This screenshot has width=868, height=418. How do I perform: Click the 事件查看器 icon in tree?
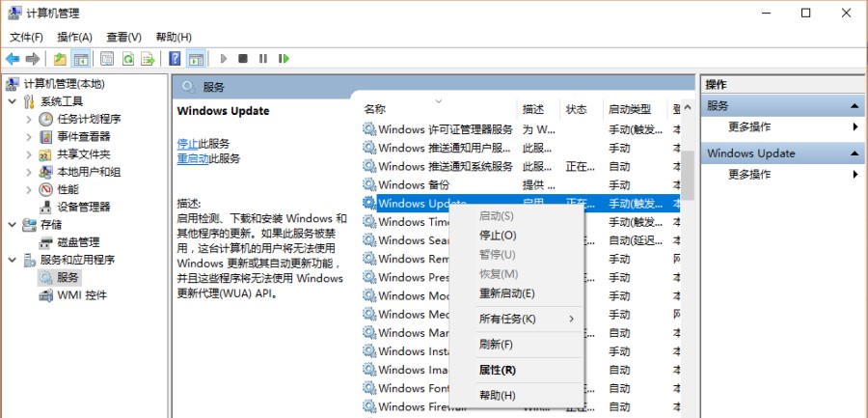tap(46, 137)
